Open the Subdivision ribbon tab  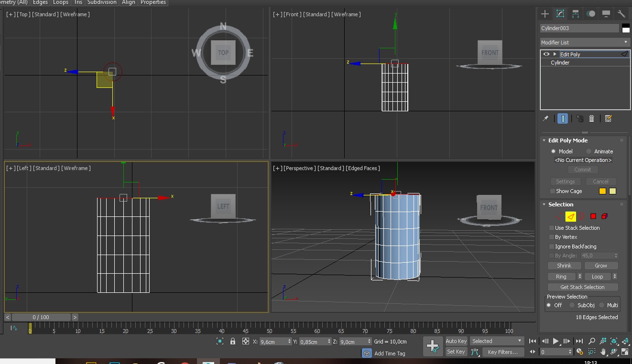pyautogui.click(x=102, y=2)
